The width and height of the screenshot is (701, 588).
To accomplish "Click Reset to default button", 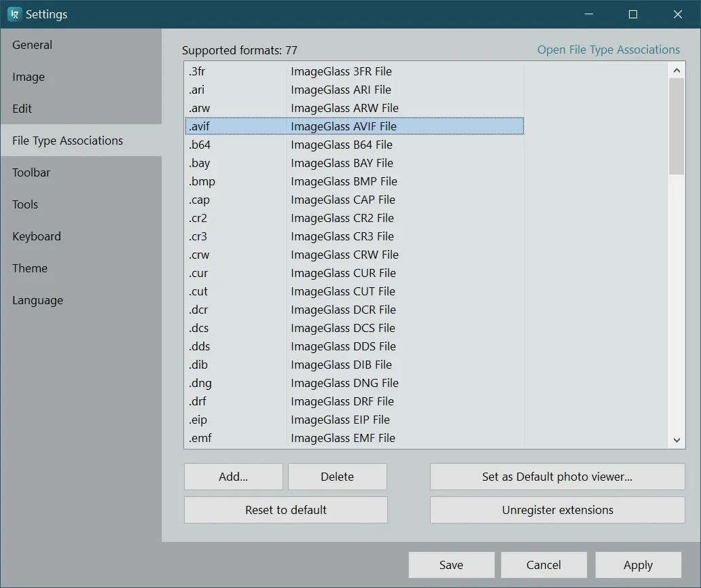I will click(x=286, y=510).
